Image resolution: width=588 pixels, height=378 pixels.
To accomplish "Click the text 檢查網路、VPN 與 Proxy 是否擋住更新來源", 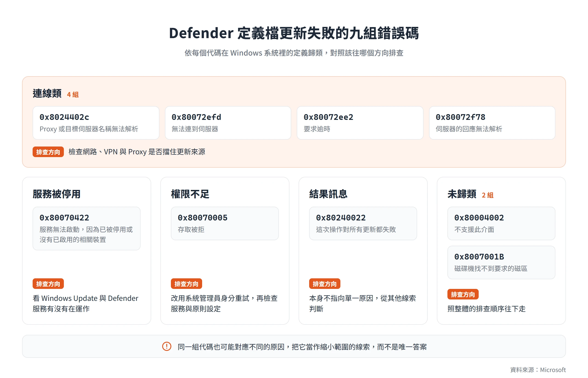I will pyautogui.click(x=137, y=152).
